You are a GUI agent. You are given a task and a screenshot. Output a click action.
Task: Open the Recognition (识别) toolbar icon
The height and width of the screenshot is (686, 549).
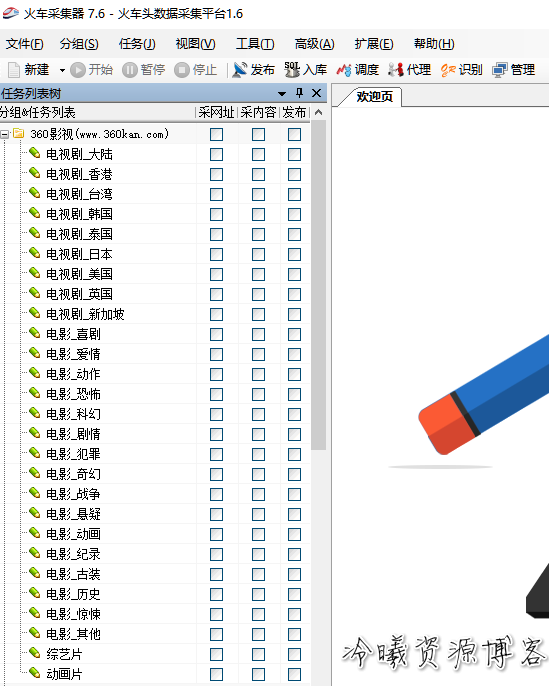point(448,70)
